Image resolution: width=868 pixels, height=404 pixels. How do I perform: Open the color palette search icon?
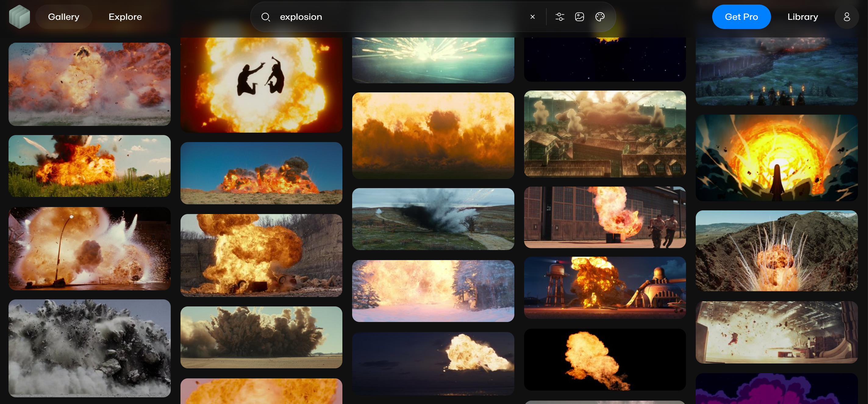600,17
